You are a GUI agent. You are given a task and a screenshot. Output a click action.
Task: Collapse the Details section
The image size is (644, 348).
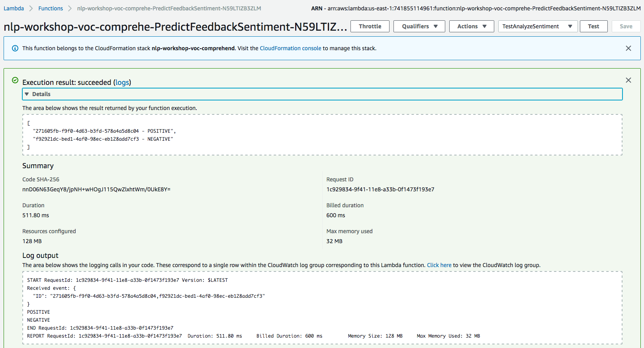[322, 94]
